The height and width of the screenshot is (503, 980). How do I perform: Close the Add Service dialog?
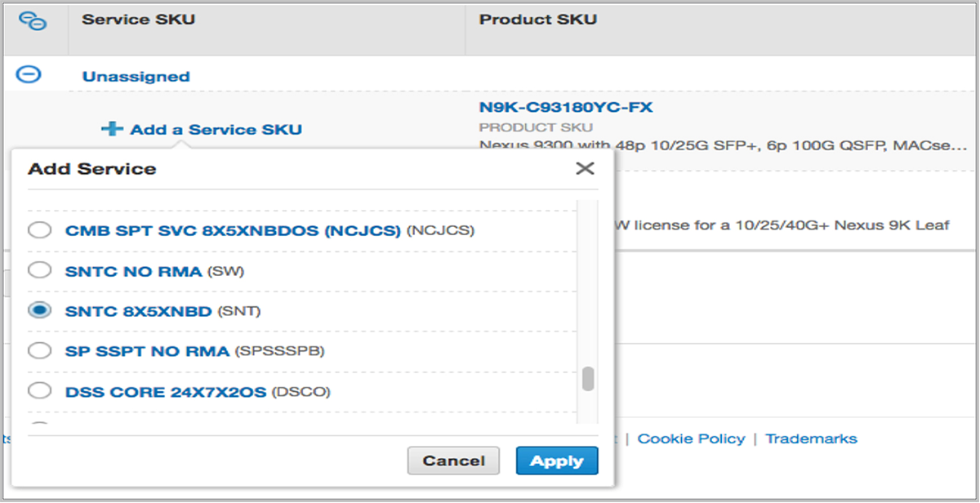click(x=585, y=169)
